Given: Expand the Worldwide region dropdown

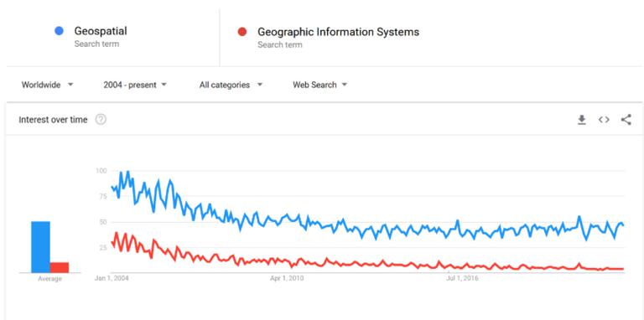Looking at the screenshot, I should click(x=47, y=85).
